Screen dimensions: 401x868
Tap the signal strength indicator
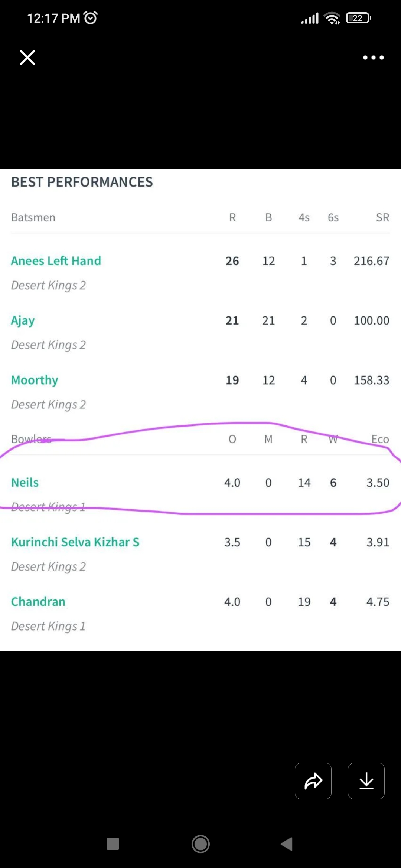(x=310, y=18)
